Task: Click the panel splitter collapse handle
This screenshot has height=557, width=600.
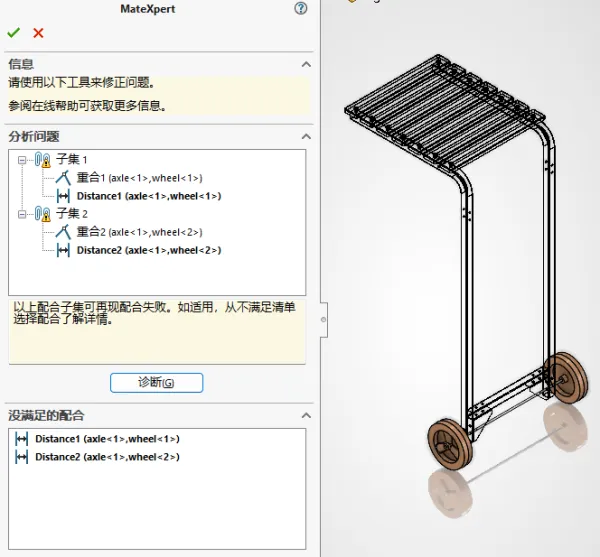Action: [324, 320]
